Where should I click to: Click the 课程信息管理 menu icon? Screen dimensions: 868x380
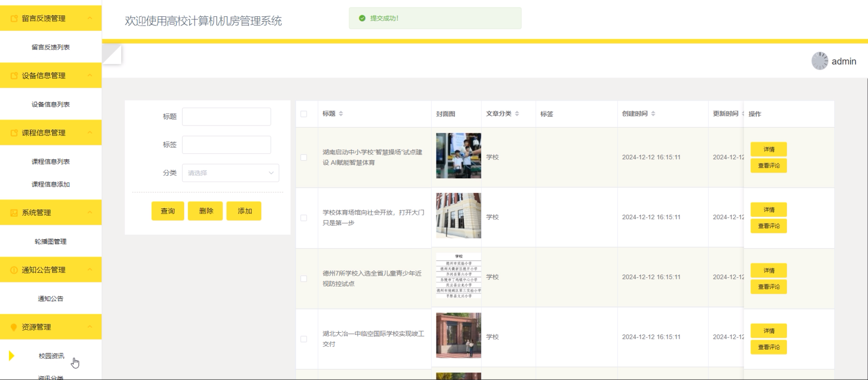pos(14,133)
